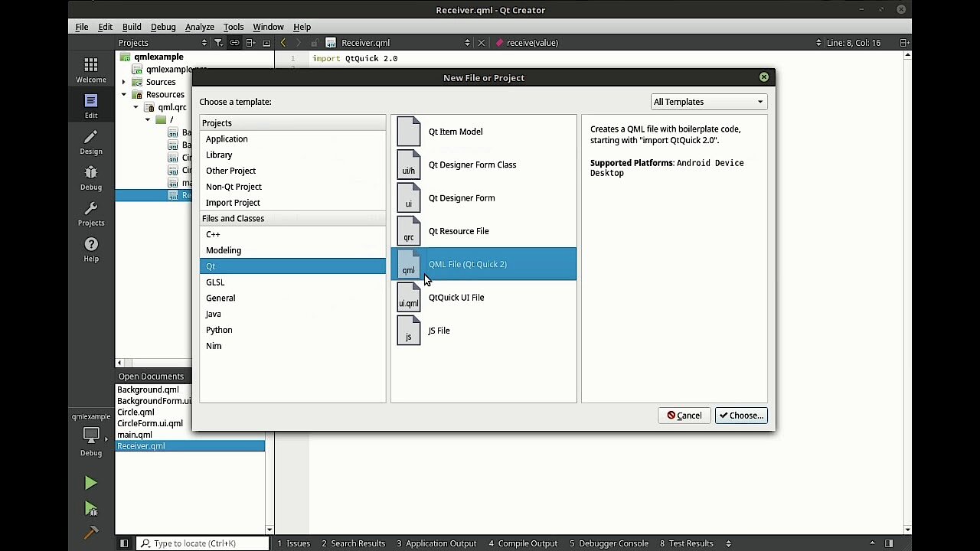Open the Projects mode

pos(91,214)
